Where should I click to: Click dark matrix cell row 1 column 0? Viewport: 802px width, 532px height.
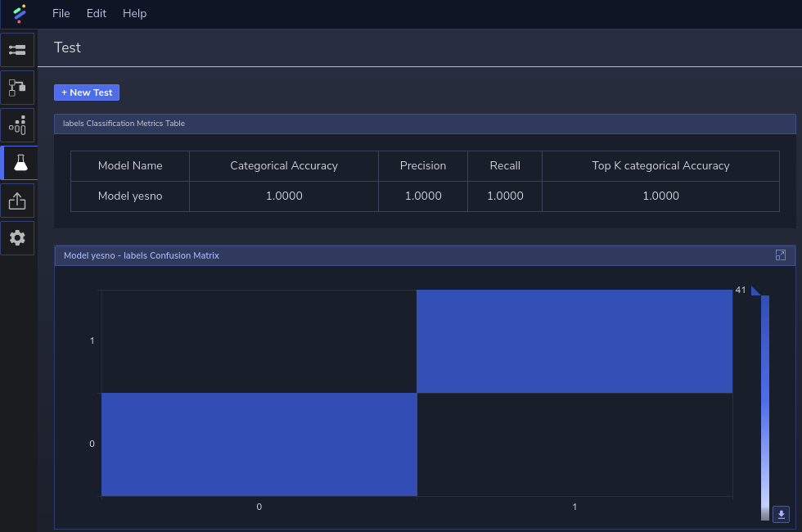259,341
